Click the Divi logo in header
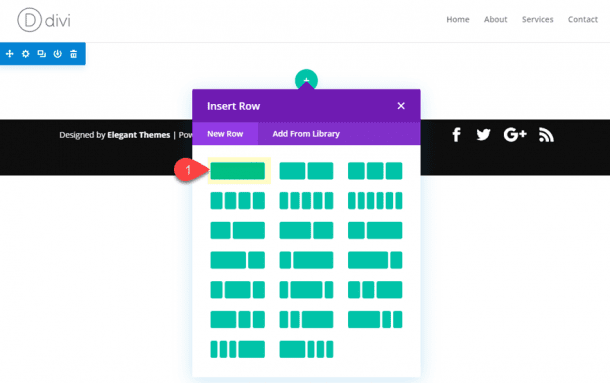This screenshot has width=610, height=383. click(x=44, y=20)
